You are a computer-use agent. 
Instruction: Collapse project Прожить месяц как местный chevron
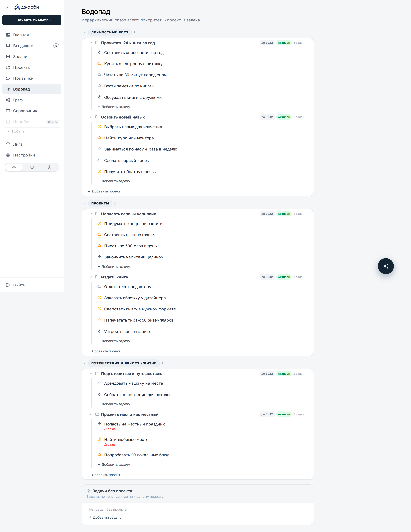pyautogui.click(x=91, y=414)
